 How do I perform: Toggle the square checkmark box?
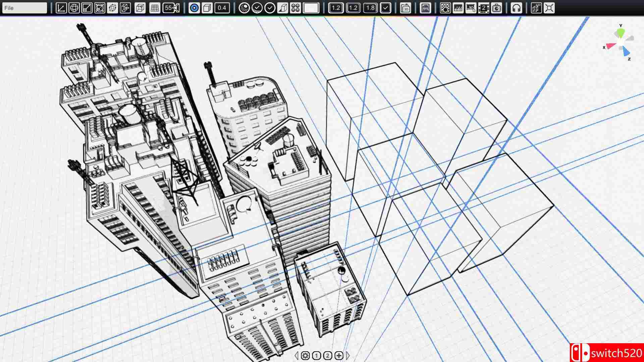[x=386, y=8]
